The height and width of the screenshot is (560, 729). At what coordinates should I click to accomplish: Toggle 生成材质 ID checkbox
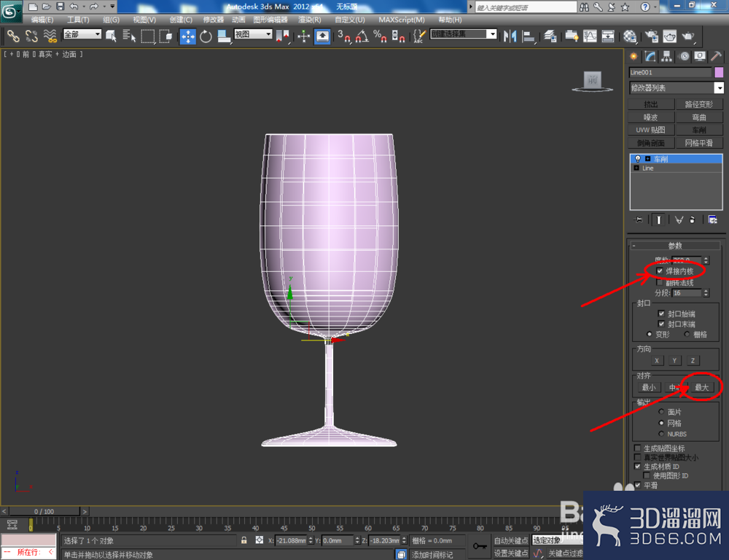(637, 466)
